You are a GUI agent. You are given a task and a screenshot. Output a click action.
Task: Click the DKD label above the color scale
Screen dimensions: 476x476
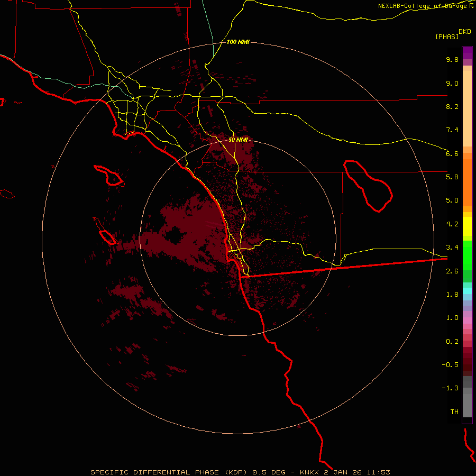tap(465, 32)
